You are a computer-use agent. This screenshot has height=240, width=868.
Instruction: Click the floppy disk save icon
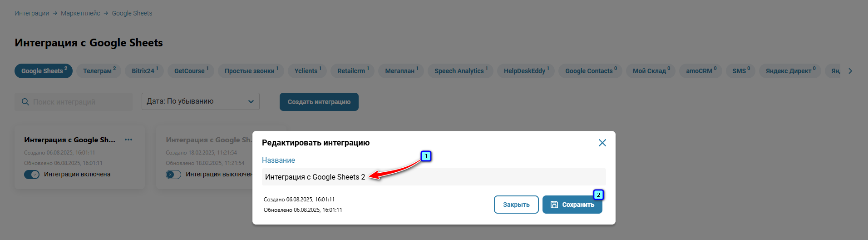tap(554, 205)
